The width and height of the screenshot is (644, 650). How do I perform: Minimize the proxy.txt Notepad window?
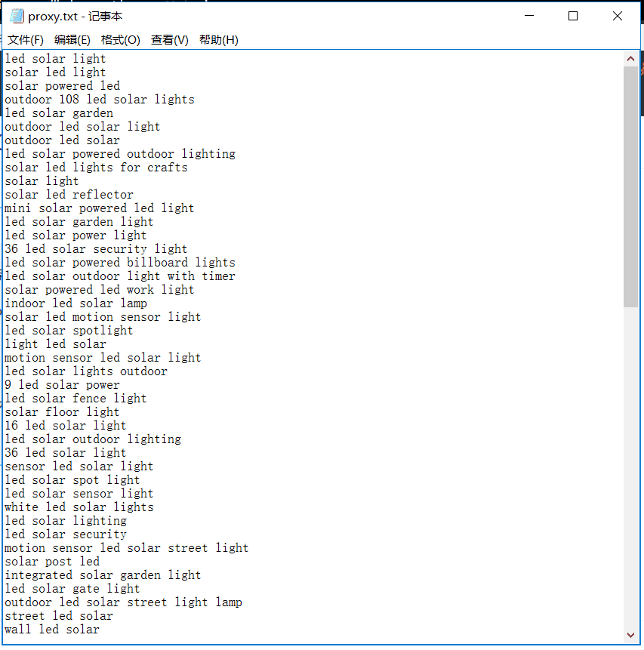coord(529,16)
